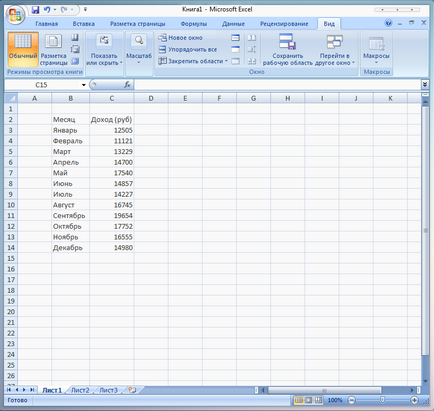This screenshot has width=434, height=411.
Task: Switch to Разметка страницы view mode
Action: click(x=53, y=49)
